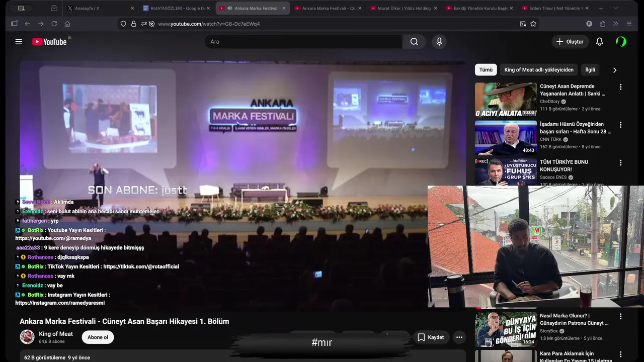Click the video title Ankara Marka Festivali text
Image resolution: width=644 pixels, height=362 pixels.
coord(124,321)
